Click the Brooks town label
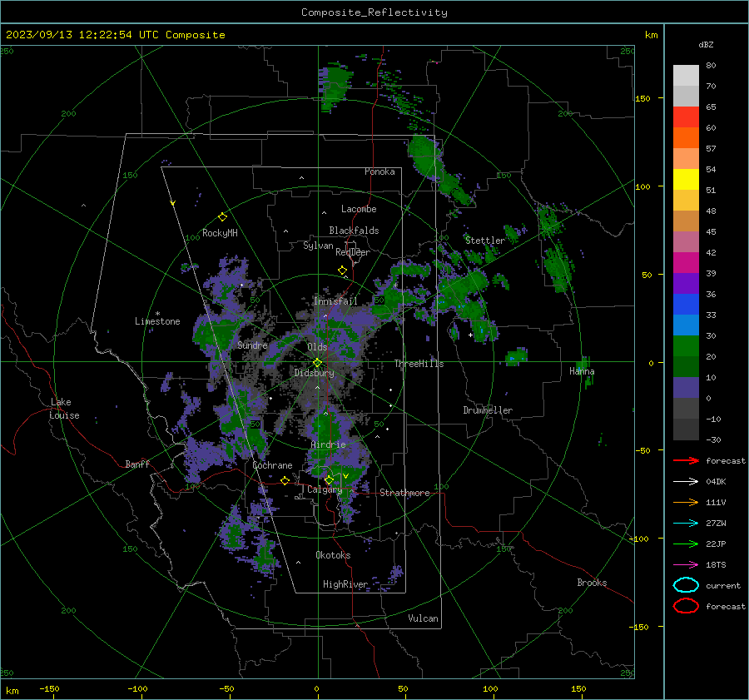 [592, 583]
